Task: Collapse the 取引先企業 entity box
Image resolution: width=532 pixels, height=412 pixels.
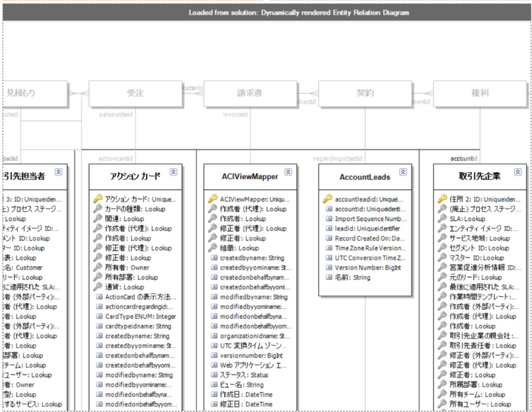Action: [x=517, y=172]
